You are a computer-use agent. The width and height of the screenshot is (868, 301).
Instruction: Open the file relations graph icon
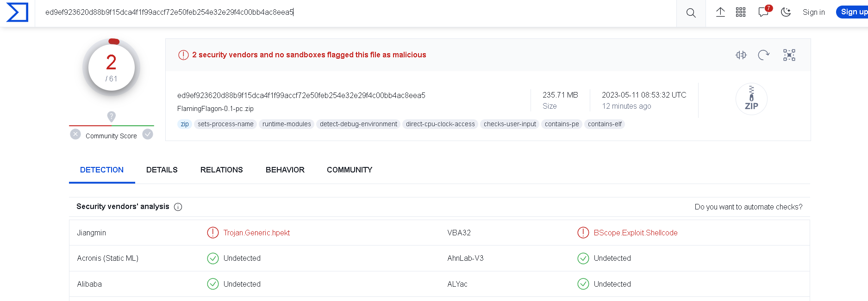(x=789, y=55)
